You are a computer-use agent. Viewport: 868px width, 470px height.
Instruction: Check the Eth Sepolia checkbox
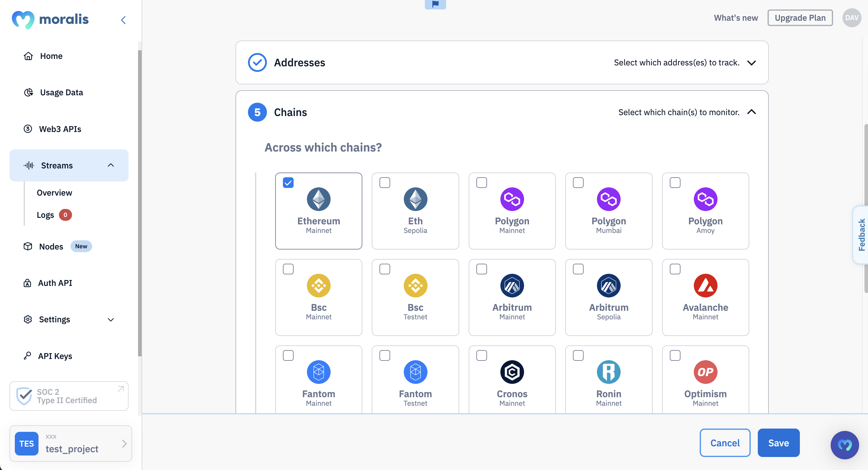click(385, 183)
